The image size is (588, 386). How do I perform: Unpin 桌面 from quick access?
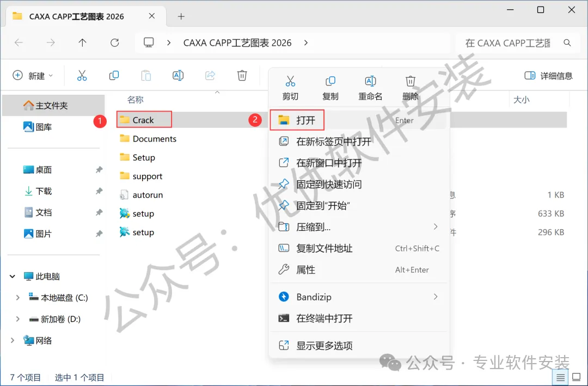click(x=99, y=169)
